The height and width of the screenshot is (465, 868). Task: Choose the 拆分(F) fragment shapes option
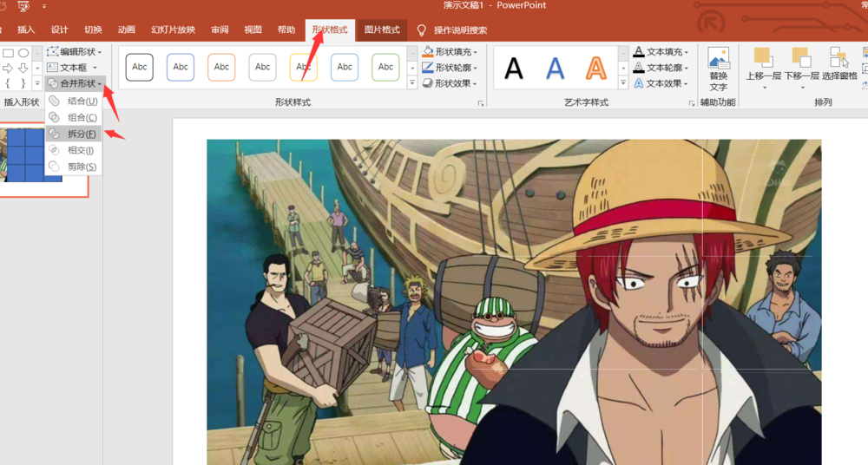coord(82,134)
